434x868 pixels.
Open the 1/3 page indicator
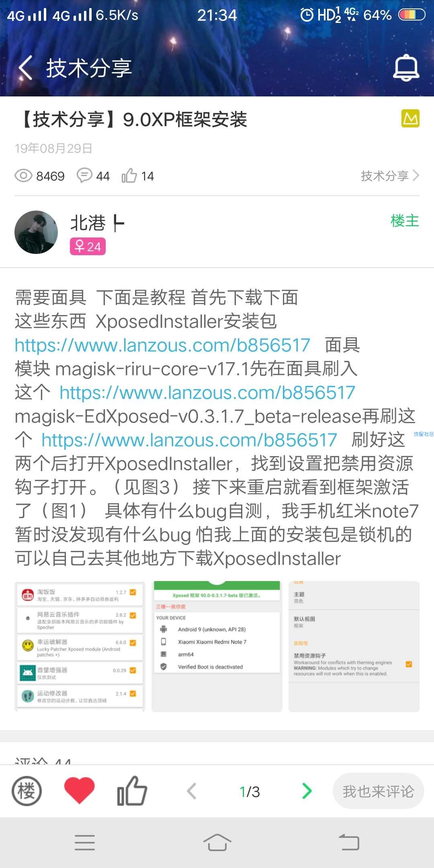pyautogui.click(x=250, y=792)
